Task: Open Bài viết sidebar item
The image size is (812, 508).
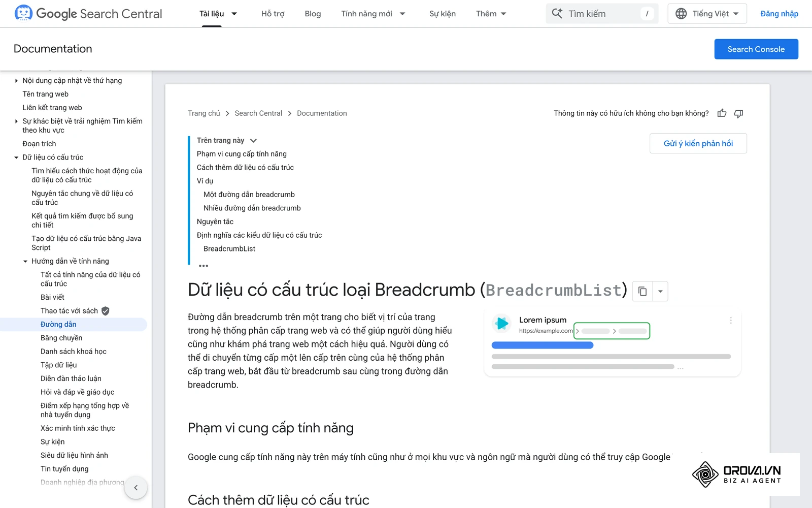Action: tap(52, 297)
